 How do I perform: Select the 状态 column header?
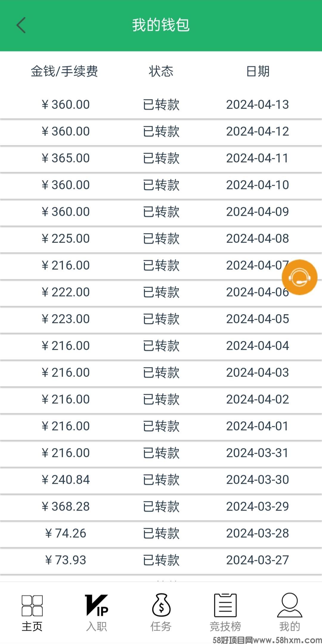(x=161, y=71)
